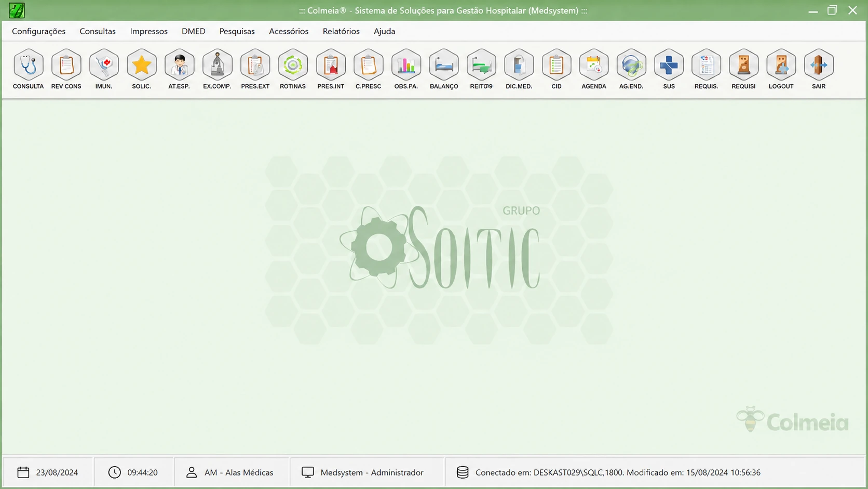Minimize the Colmeia window
The height and width of the screenshot is (489, 868).
point(813,10)
